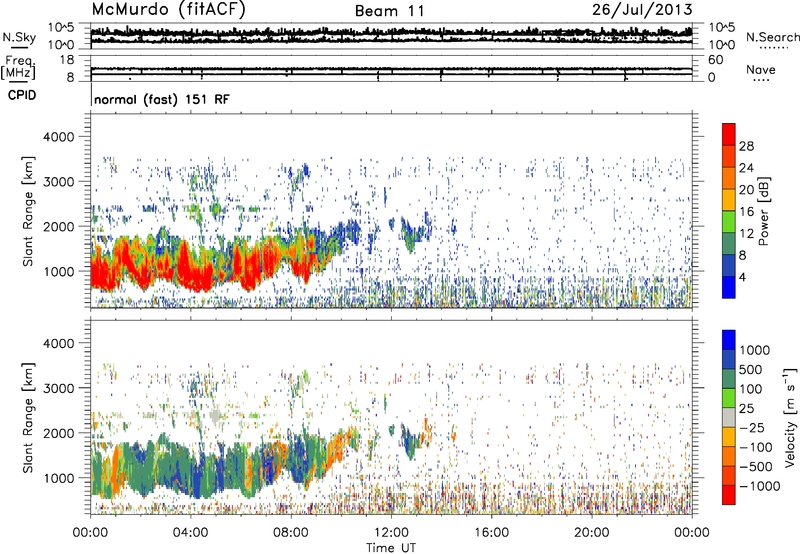The width and height of the screenshot is (800, 554).
Task: Click the "16:00" time axis label
Action: pyautogui.click(x=491, y=533)
